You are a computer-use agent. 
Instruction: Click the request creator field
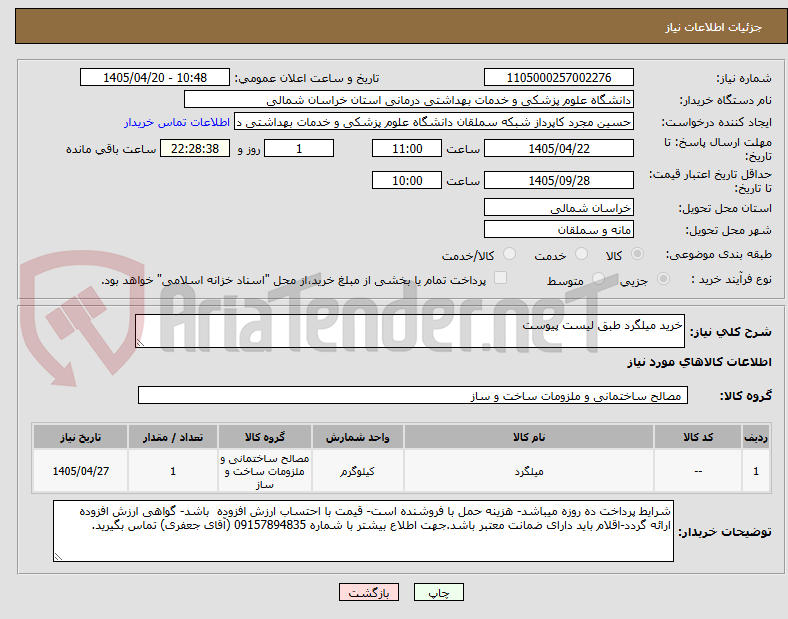point(434,122)
